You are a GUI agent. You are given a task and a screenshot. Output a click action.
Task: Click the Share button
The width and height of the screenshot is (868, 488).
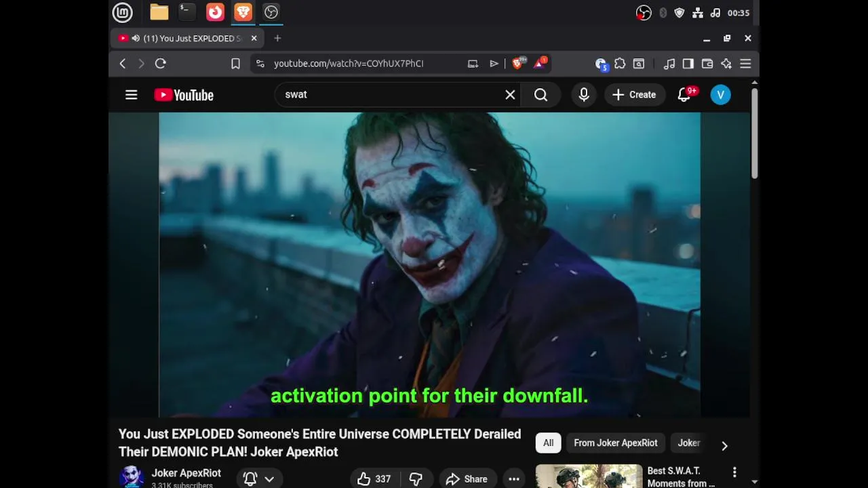(x=467, y=479)
